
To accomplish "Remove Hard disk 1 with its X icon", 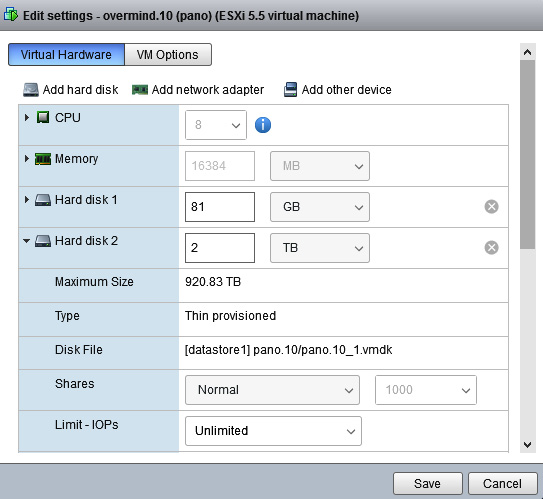I will coord(491,207).
